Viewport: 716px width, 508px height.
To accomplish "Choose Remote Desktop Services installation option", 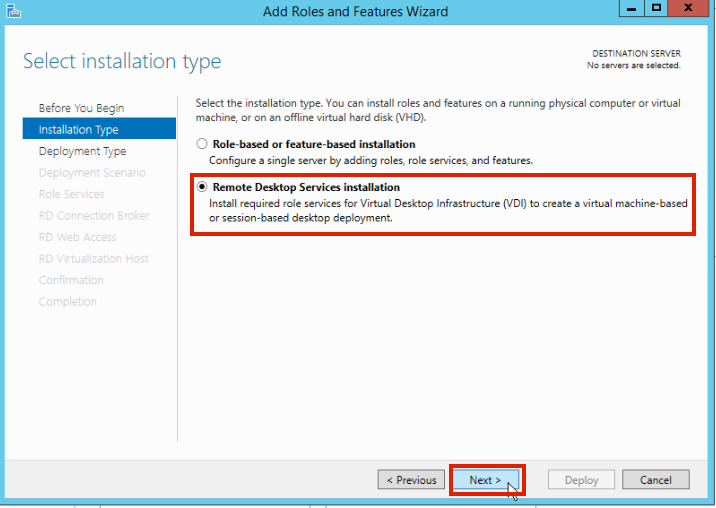I will point(203,187).
